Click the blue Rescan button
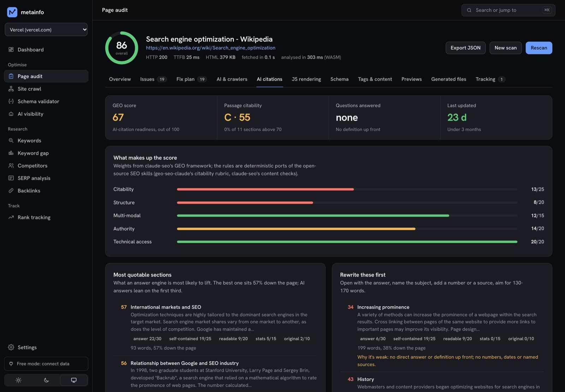Screen dimensions: 565x392 pyautogui.click(x=539, y=48)
